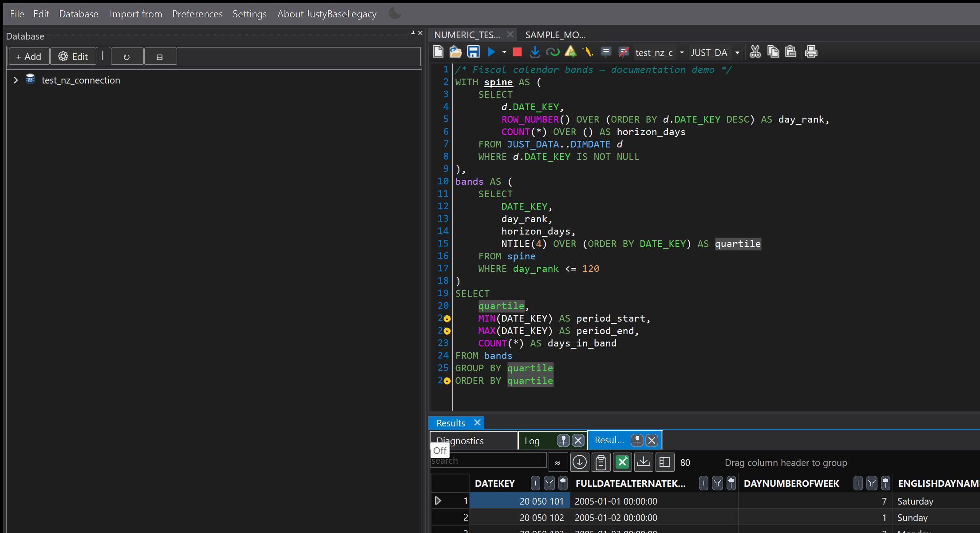Viewport: 980px width, 533px height.
Task: Switch to the NUMERIC_TES... tab
Action: pos(467,35)
